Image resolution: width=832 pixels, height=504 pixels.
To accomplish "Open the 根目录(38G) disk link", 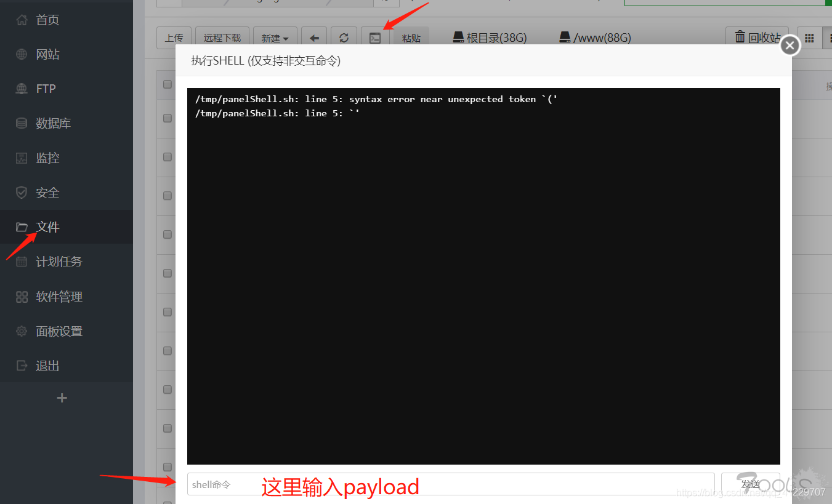I will 490,38.
